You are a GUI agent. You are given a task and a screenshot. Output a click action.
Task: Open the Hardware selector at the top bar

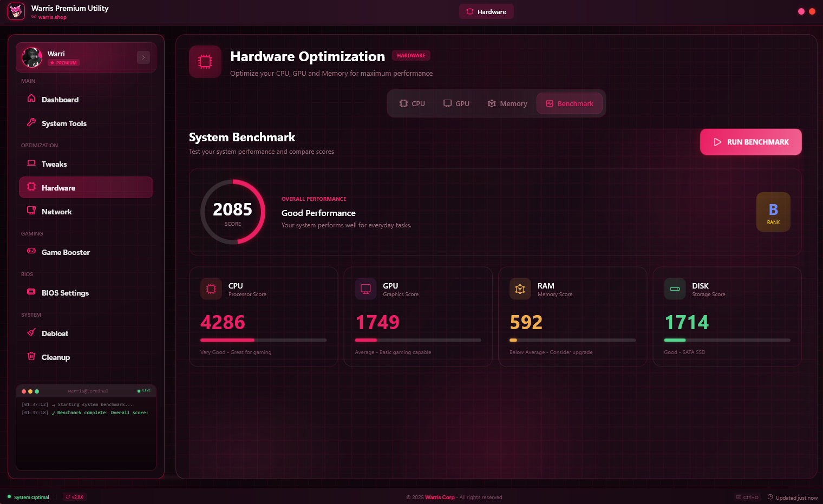(x=486, y=11)
